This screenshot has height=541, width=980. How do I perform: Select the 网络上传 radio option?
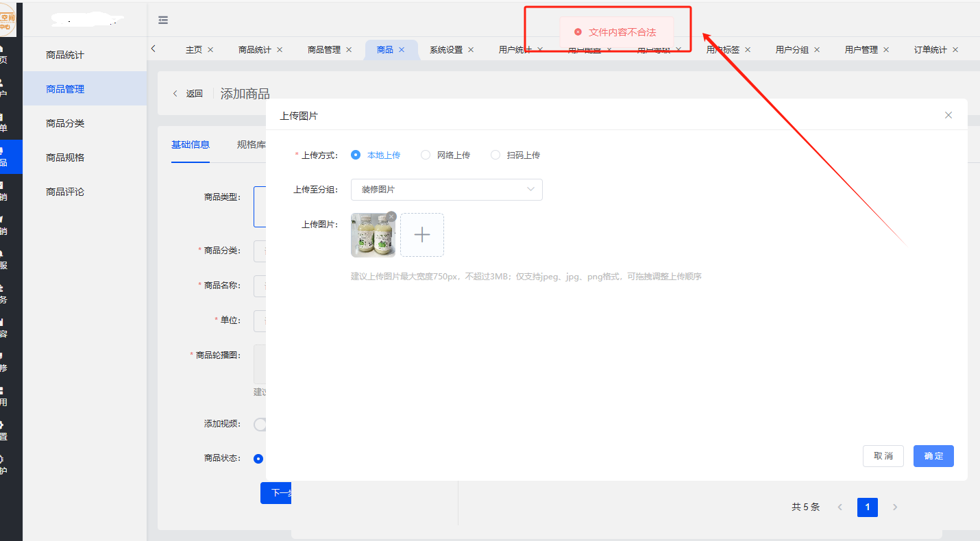pyautogui.click(x=426, y=155)
